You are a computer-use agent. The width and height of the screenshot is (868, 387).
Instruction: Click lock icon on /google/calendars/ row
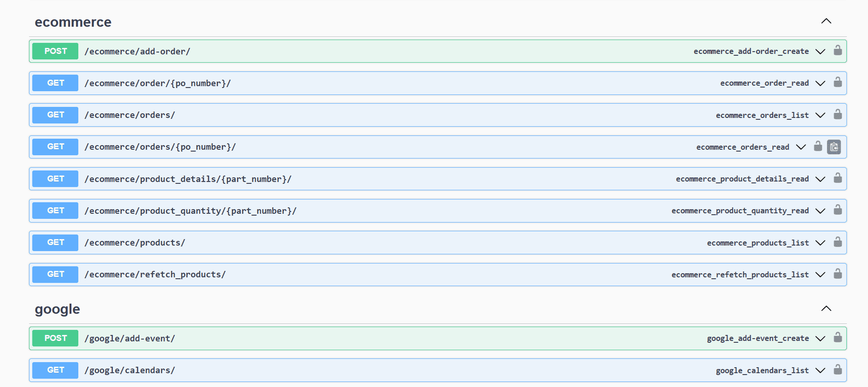(838, 370)
